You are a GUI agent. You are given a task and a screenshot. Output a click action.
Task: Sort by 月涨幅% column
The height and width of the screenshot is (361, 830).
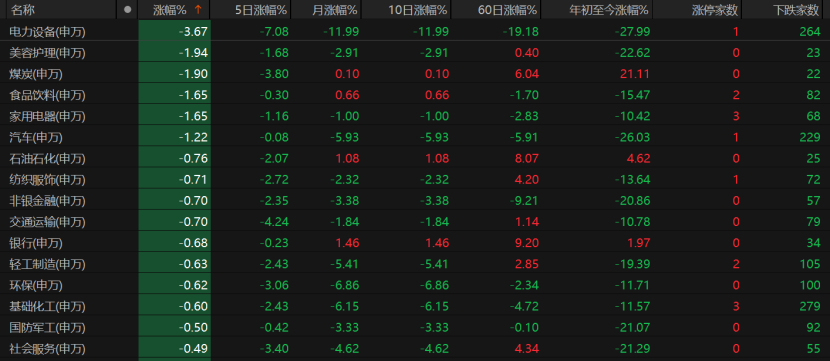[x=335, y=10]
